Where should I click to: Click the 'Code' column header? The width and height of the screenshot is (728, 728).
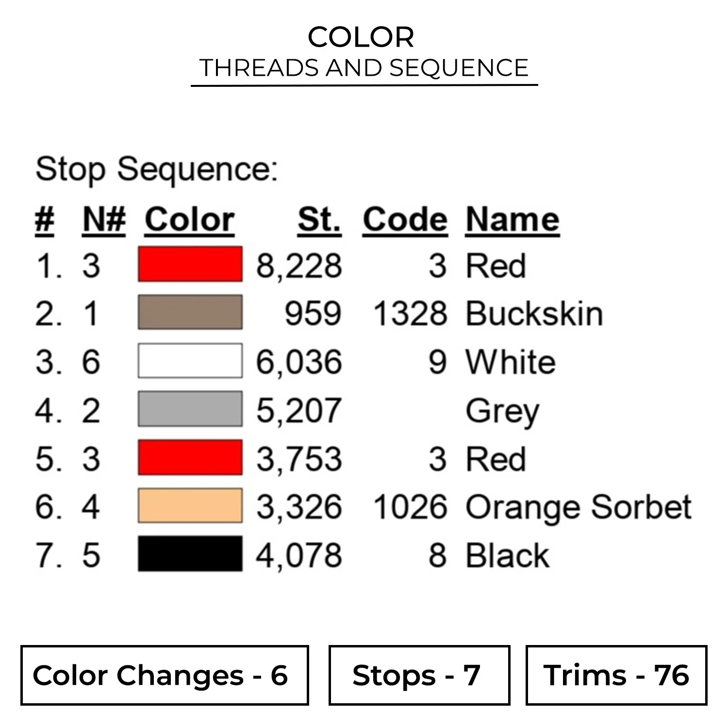405,220
